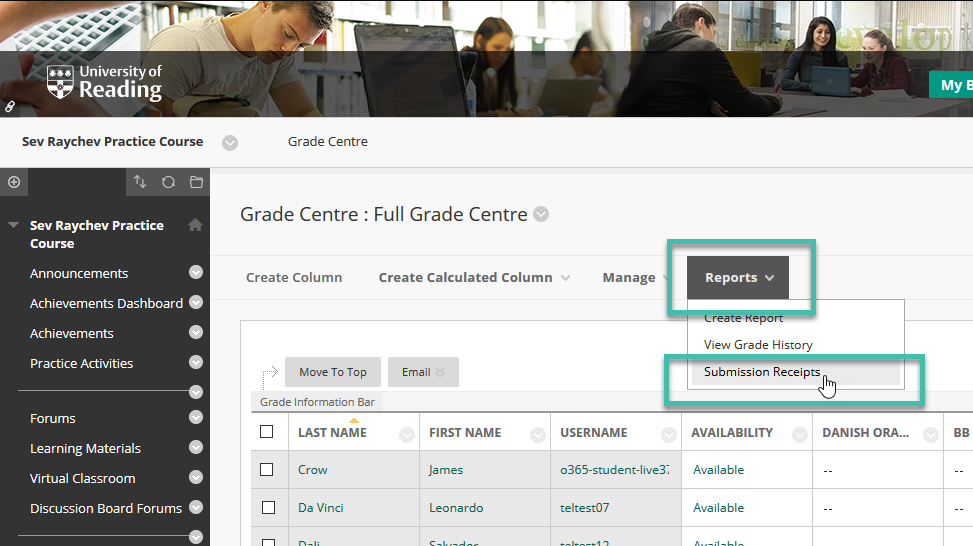Select Submission Receipts from Reports menu
The height and width of the screenshot is (546, 973).
(x=762, y=372)
